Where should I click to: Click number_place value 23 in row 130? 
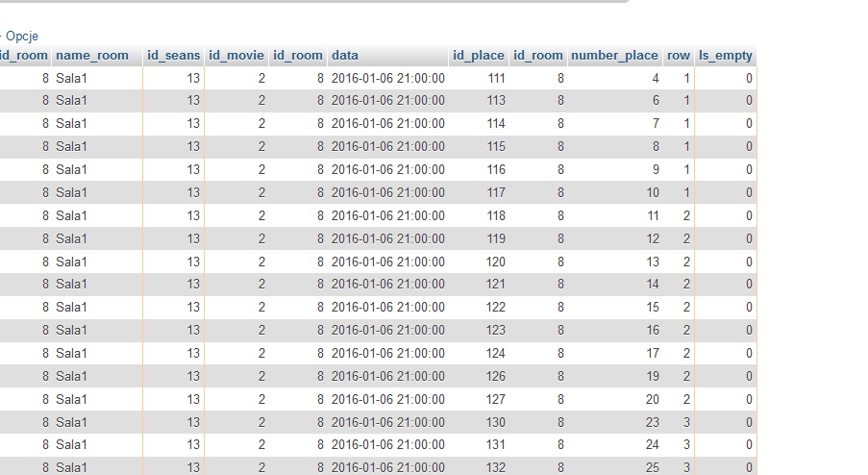click(x=652, y=422)
